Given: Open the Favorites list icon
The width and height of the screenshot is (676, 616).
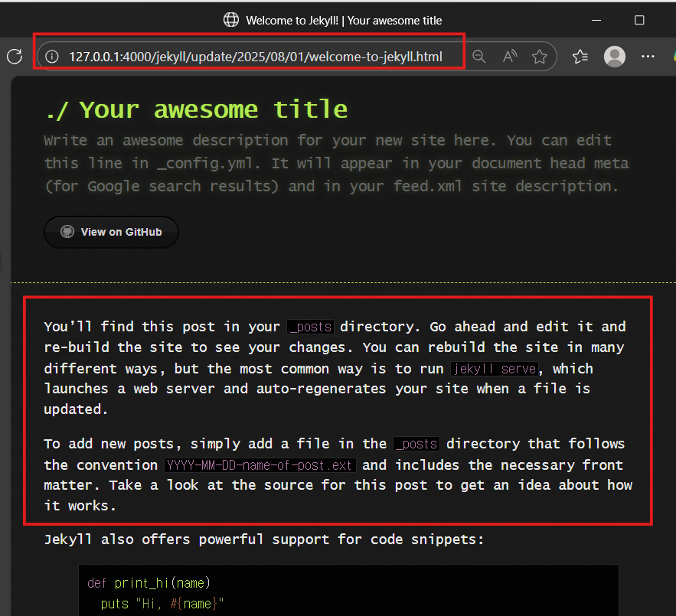Looking at the screenshot, I should (580, 57).
